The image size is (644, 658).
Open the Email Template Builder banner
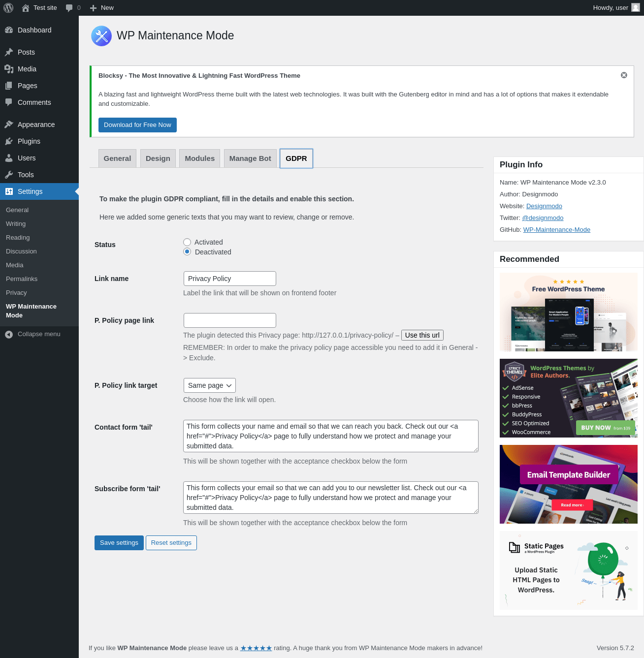569,484
